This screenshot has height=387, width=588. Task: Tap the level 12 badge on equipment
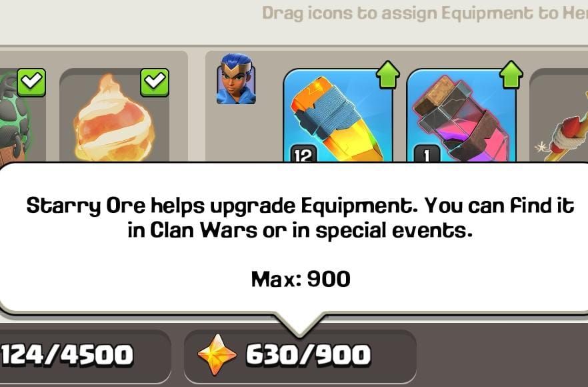(x=303, y=155)
